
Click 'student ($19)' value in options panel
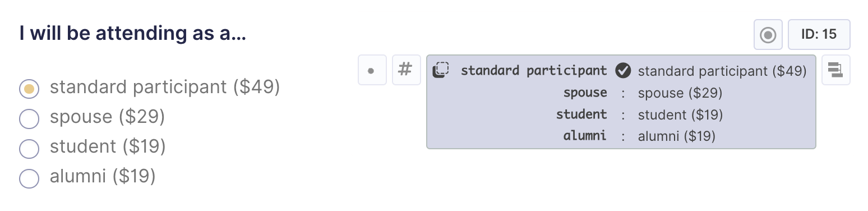[x=680, y=115]
